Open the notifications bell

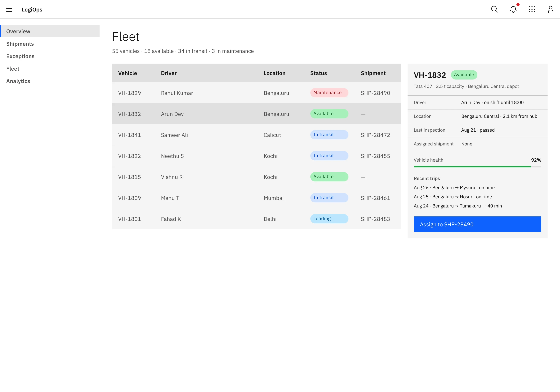coord(513,9)
